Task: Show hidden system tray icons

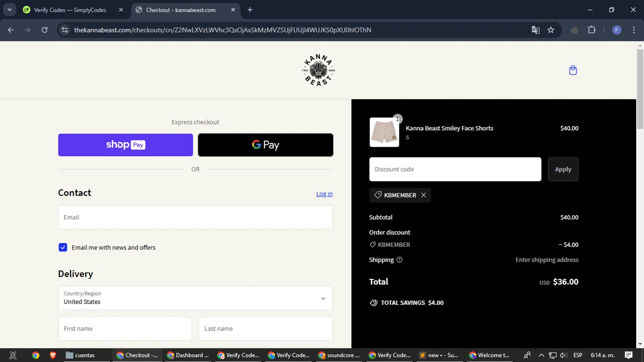Action: pyautogui.click(x=541, y=355)
